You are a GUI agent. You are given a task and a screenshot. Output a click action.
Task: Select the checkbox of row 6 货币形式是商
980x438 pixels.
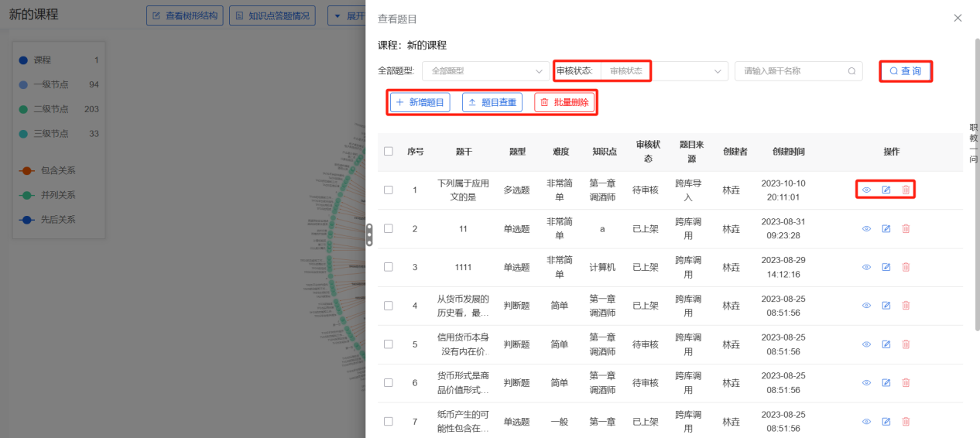click(389, 383)
